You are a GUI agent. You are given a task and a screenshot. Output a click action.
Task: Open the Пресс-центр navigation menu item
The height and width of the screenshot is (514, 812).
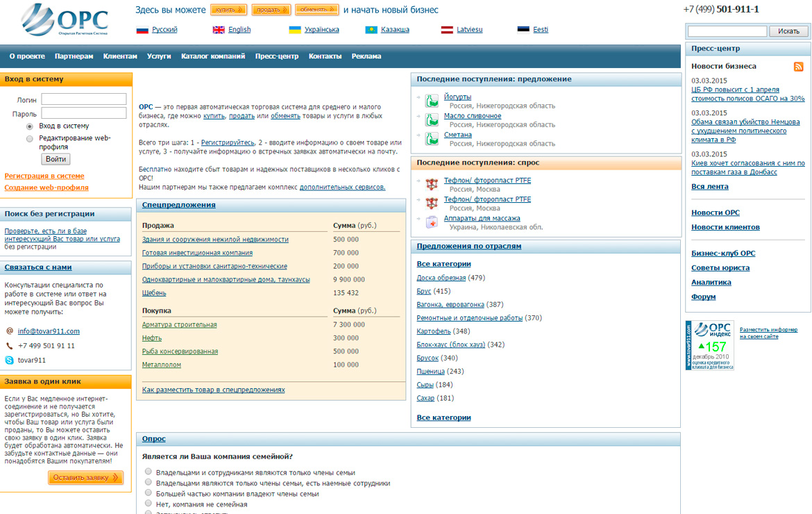(x=276, y=56)
